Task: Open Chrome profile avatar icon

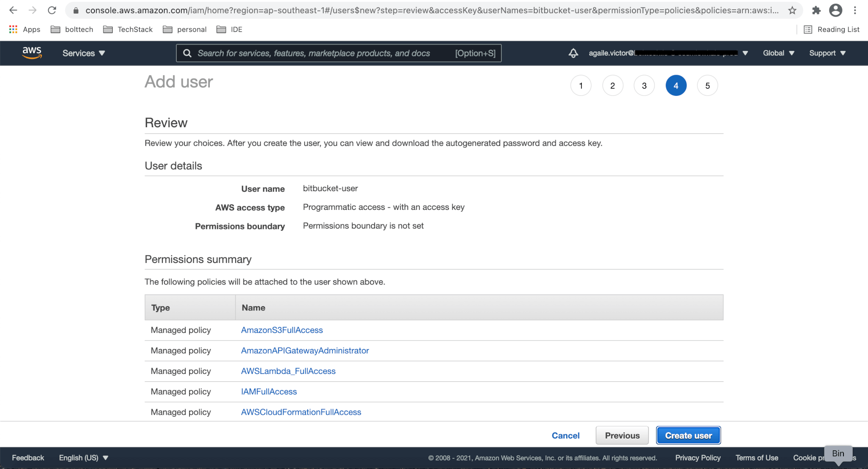Action: pyautogui.click(x=835, y=10)
